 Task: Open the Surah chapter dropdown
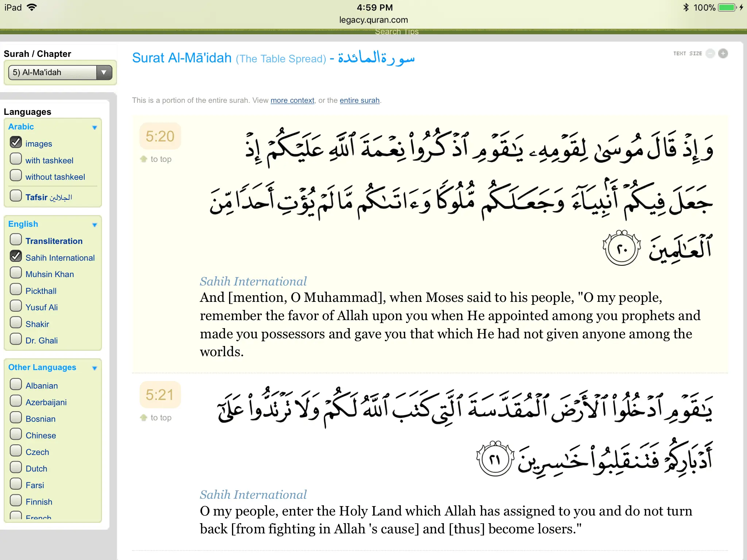coord(60,72)
